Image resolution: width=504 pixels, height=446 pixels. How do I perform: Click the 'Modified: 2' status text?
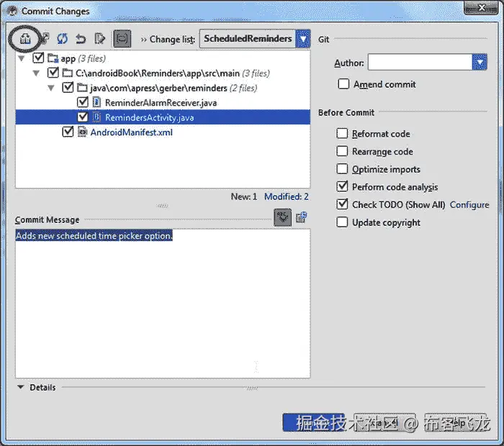[286, 196]
